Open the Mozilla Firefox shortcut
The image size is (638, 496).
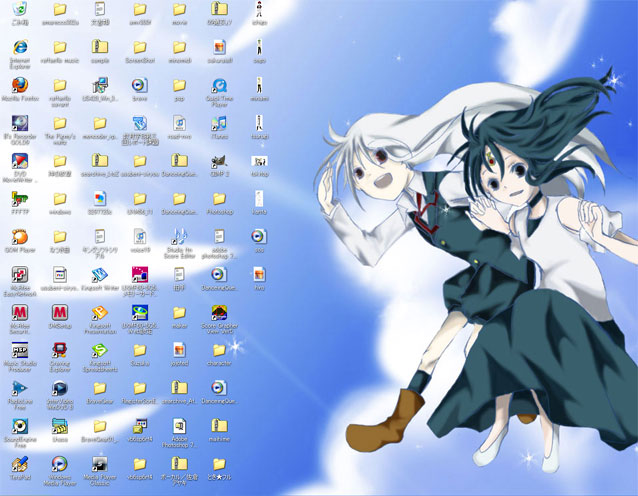click(x=20, y=85)
